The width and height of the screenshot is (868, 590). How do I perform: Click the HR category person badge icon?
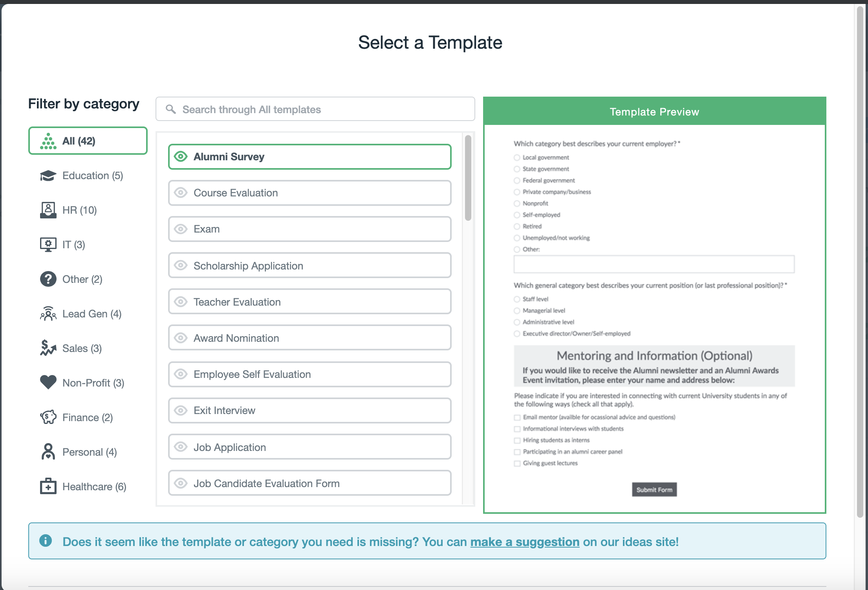(x=48, y=210)
